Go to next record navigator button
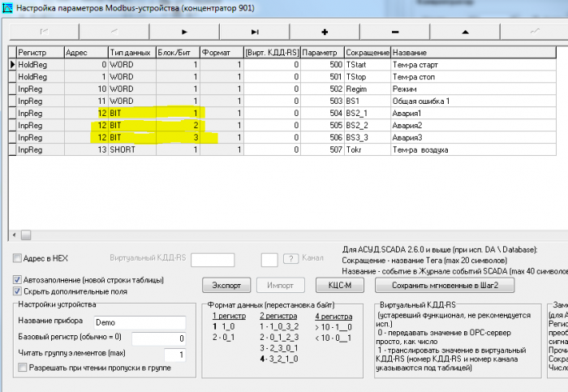The height and width of the screenshot is (392, 568). tap(184, 32)
